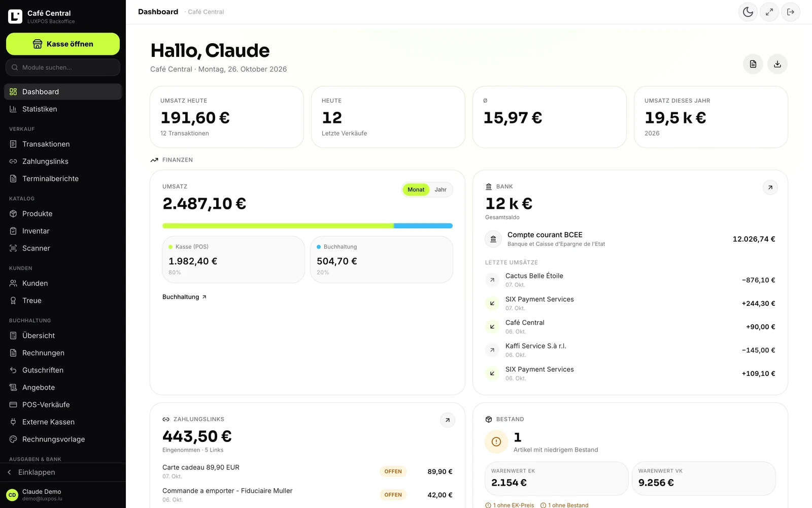Screen dimensions: 812x508
Task: Open Carte cadeau 89,90 EUR link
Action: click(308, 471)
